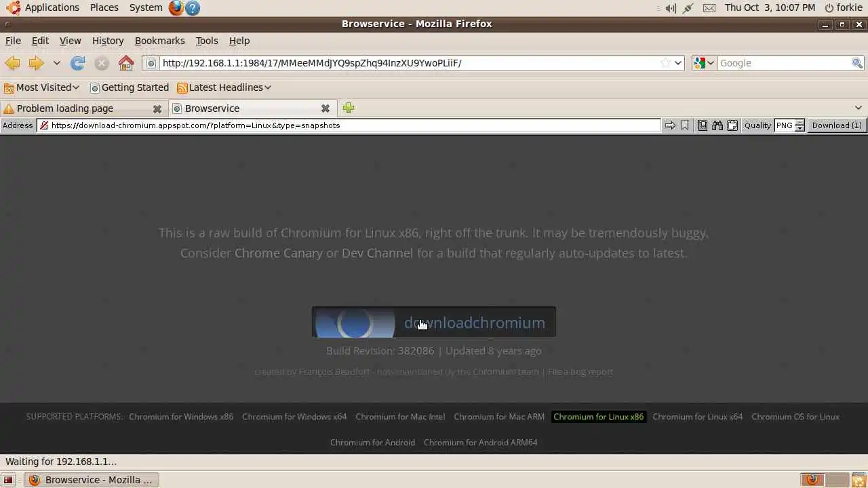Open the help icon in top panel
The height and width of the screenshot is (488, 868).
pos(193,8)
